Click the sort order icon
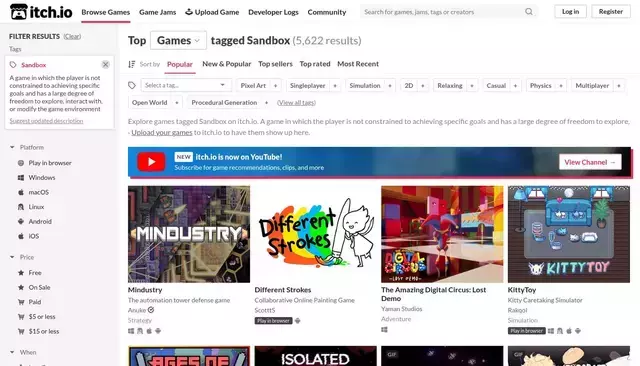The image size is (640, 366). click(131, 64)
